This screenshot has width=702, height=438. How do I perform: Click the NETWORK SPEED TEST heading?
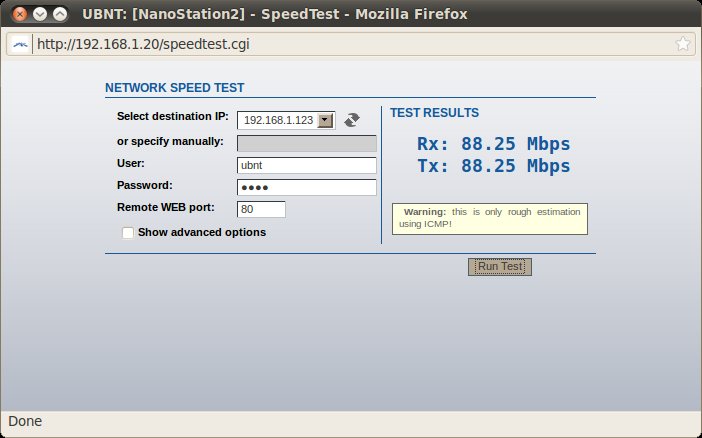pos(175,88)
